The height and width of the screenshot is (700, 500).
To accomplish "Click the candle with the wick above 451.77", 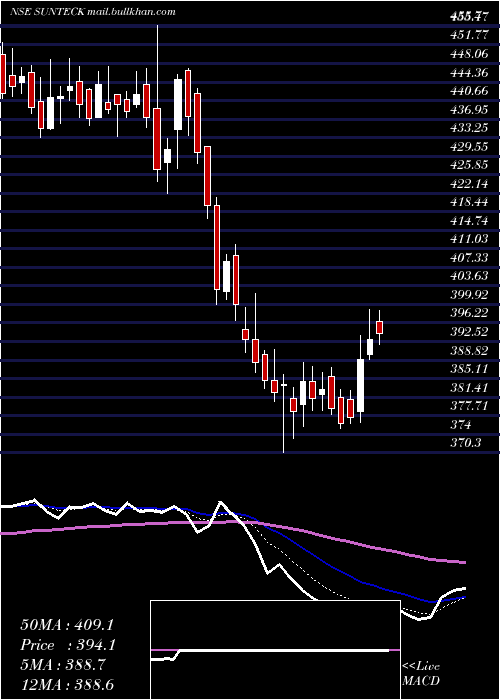I will [x=157, y=138].
